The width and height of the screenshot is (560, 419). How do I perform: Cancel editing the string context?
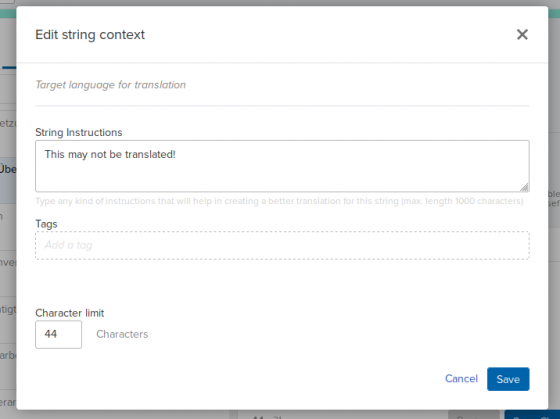pyautogui.click(x=461, y=379)
